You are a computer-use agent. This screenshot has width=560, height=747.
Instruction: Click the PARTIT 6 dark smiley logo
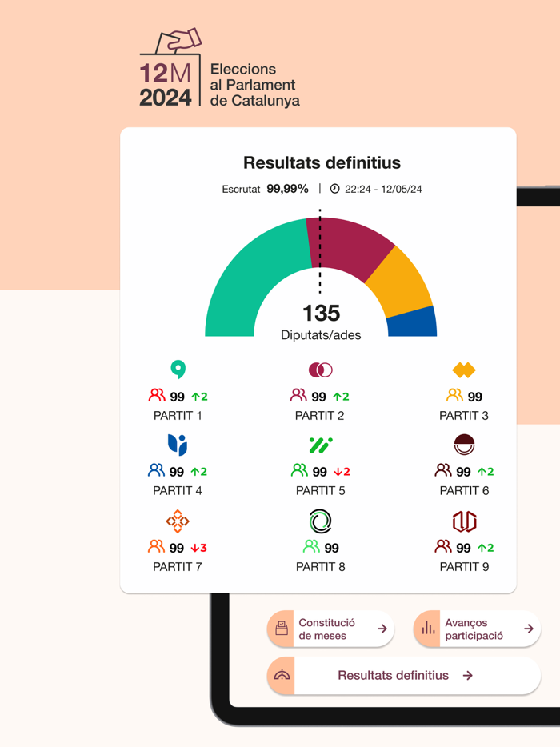point(463,445)
